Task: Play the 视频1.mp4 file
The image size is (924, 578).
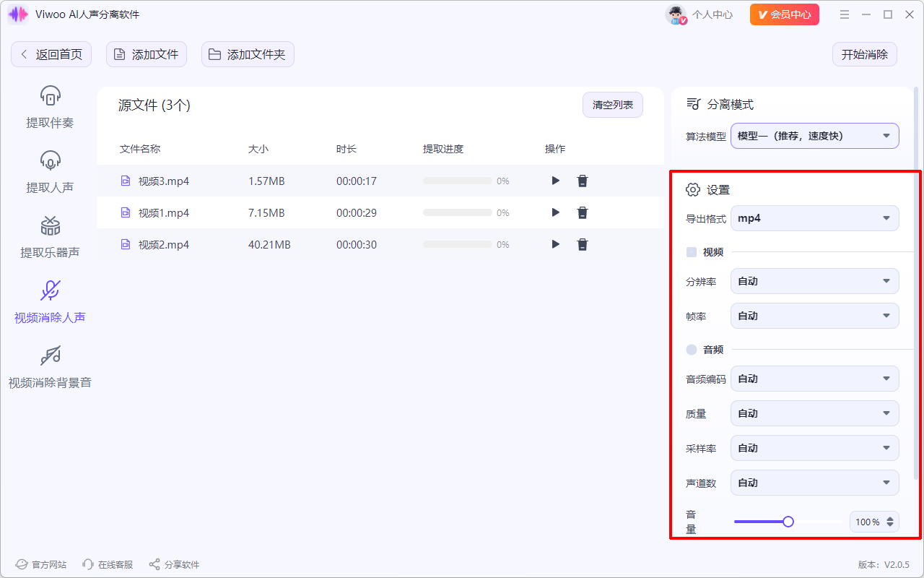Action: [x=555, y=212]
